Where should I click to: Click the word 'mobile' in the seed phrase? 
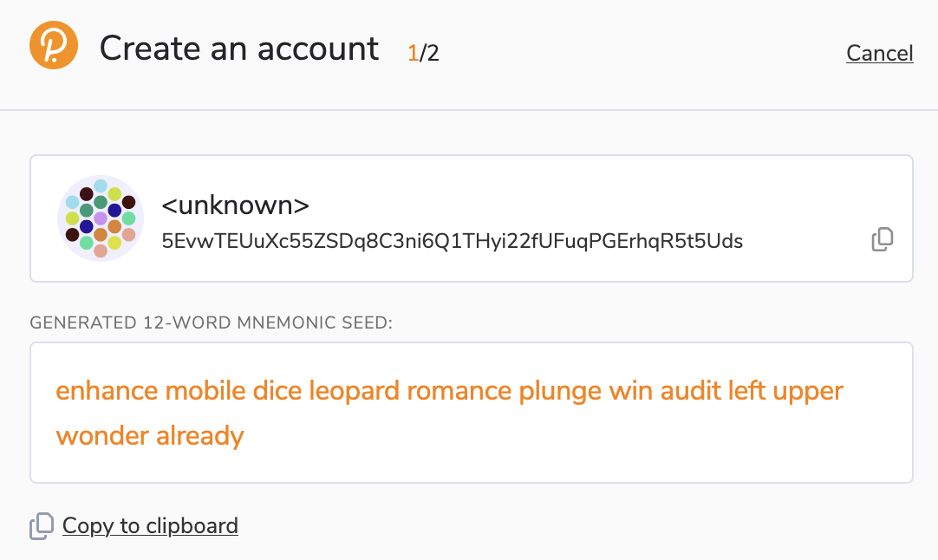[205, 391]
